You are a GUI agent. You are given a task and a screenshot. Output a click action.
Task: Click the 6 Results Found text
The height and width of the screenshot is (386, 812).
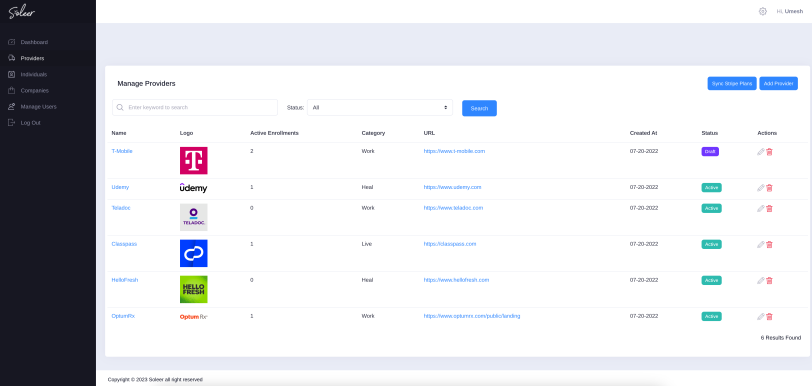780,338
